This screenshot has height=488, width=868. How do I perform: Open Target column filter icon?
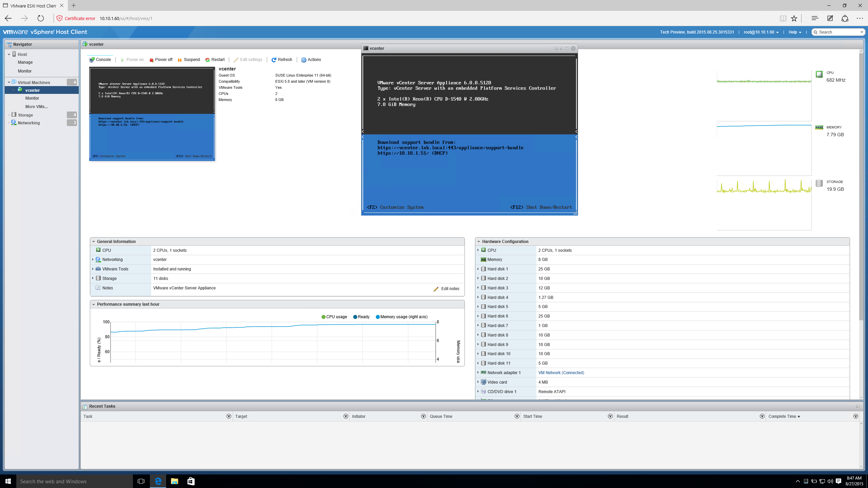click(x=346, y=416)
